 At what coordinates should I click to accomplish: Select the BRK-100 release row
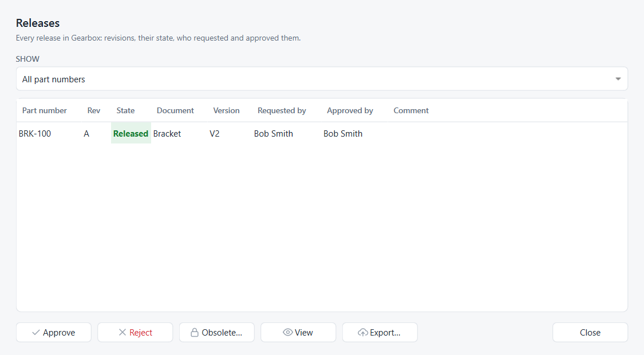point(322,134)
